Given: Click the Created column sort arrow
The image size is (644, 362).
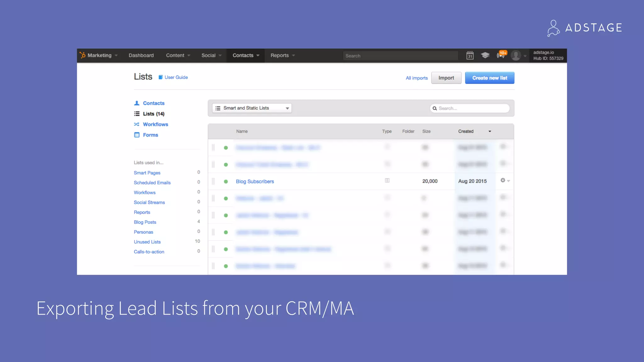Looking at the screenshot, I should tap(490, 131).
